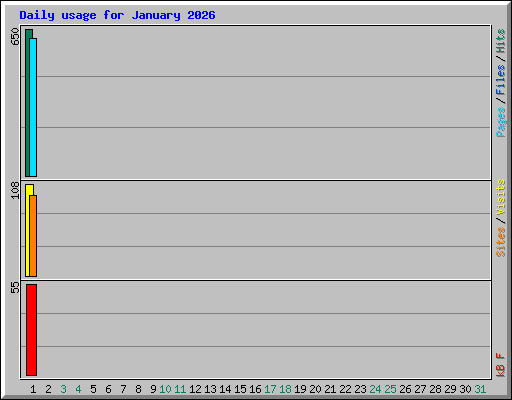Click green day label '4'
Viewport: 512px width, 400px height.
pos(78,389)
